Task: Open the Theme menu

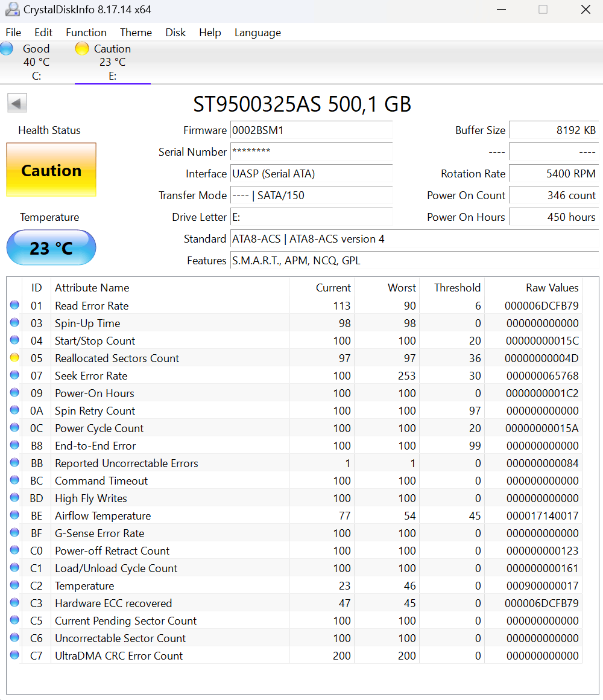Action: click(136, 33)
